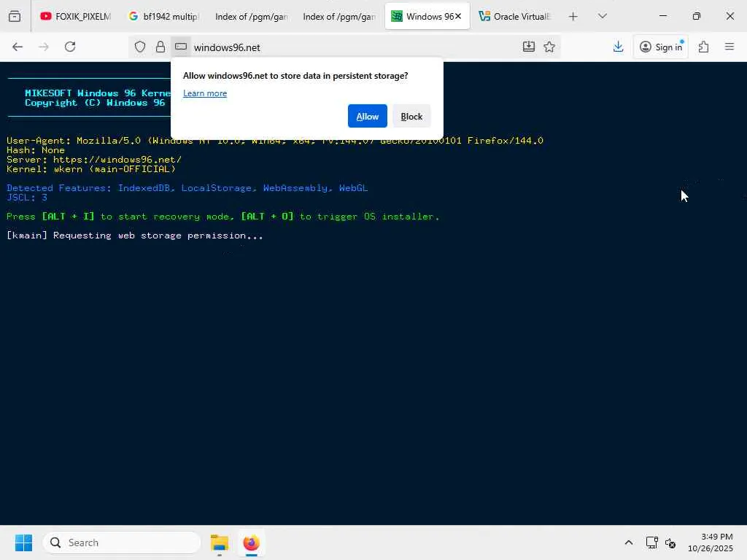The height and width of the screenshot is (560, 747).
Task: Open File Explorer from taskbar
Action: pyautogui.click(x=219, y=542)
